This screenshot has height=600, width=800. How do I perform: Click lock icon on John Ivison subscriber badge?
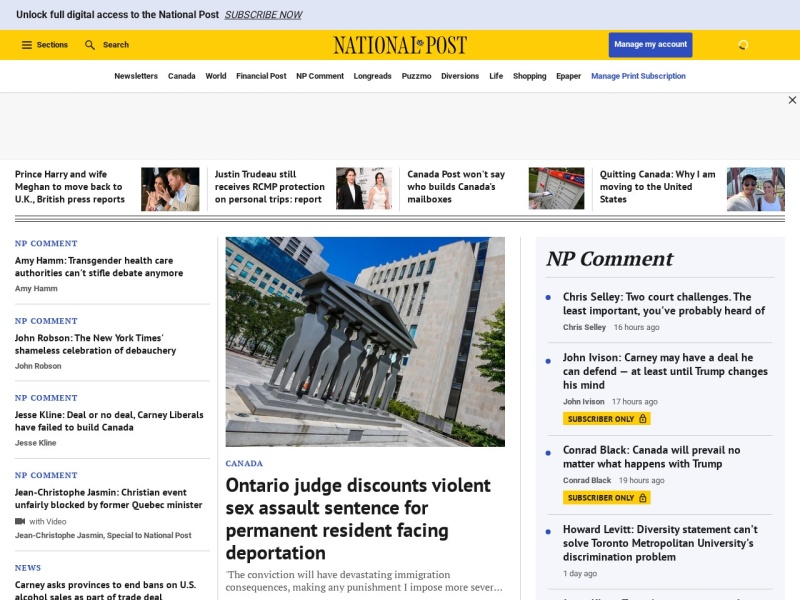(x=643, y=419)
